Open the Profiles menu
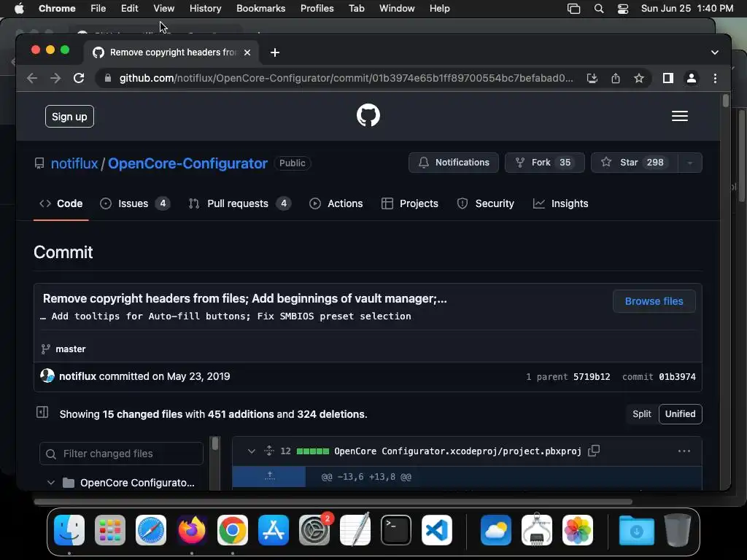747x560 pixels. (317, 9)
